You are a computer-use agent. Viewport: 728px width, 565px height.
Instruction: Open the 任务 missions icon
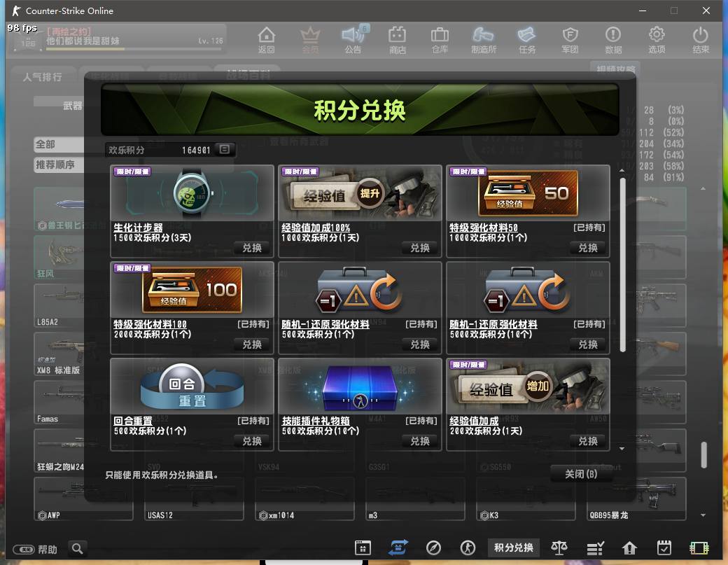[x=526, y=40]
